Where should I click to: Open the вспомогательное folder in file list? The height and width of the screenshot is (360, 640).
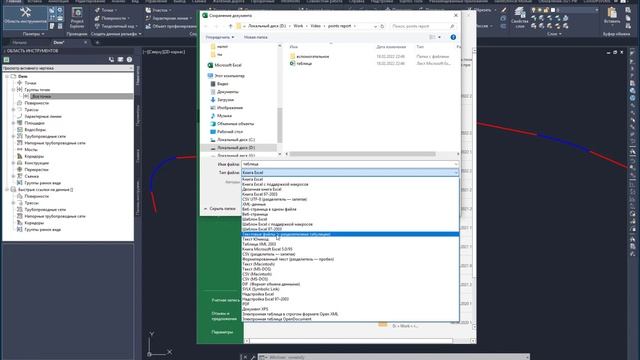tap(313, 56)
